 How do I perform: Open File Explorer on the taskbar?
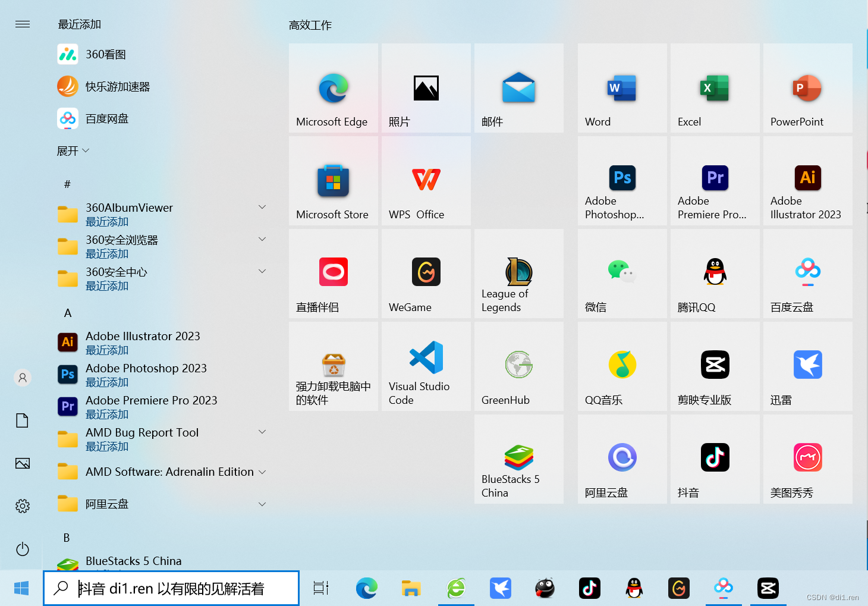411,588
